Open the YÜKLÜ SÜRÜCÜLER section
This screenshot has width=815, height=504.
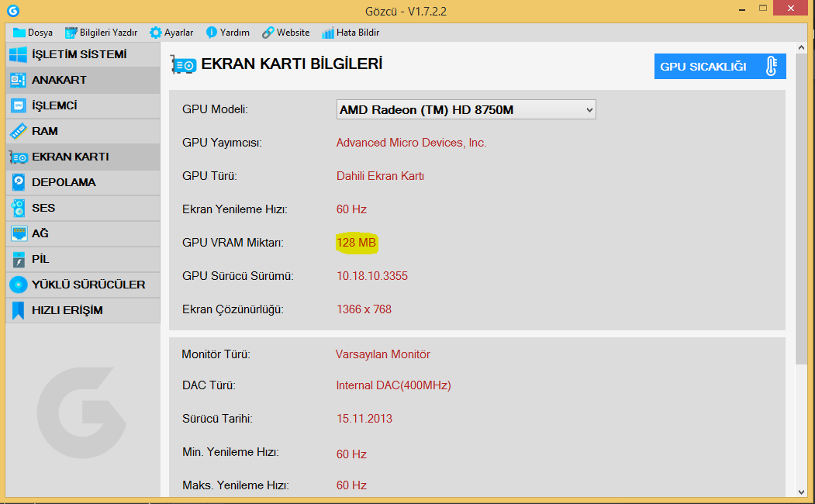pos(83,285)
